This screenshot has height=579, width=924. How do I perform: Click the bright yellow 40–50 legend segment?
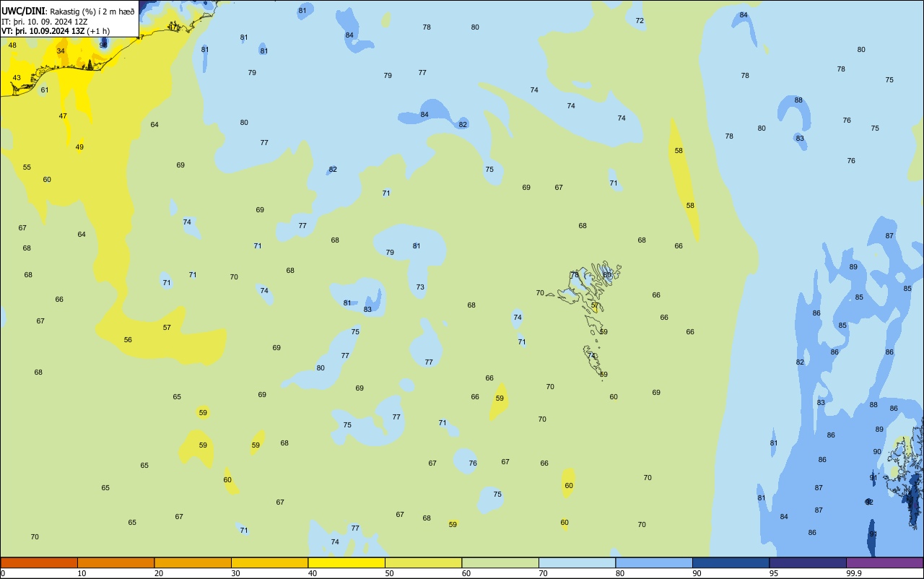(346, 562)
